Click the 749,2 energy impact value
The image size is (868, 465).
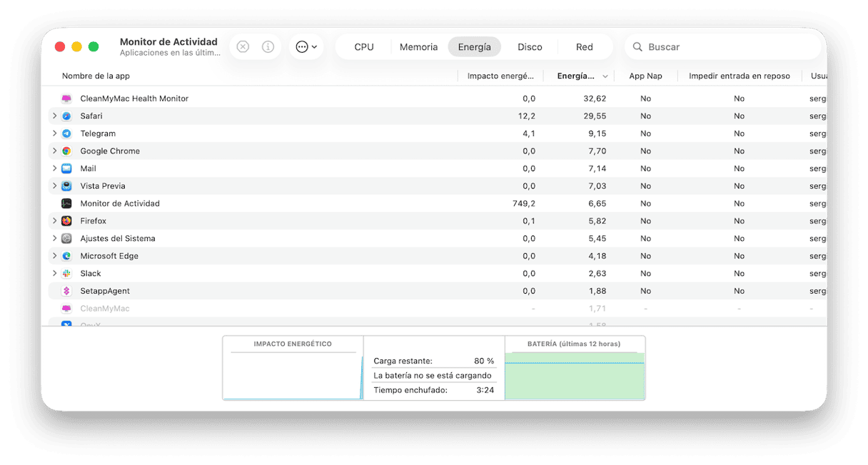point(523,203)
